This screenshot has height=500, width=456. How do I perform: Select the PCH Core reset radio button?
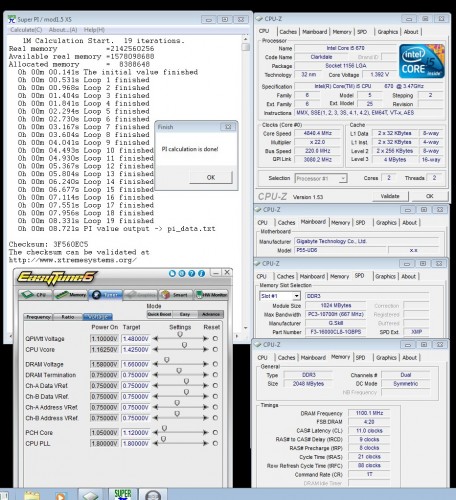[x=215, y=432]
